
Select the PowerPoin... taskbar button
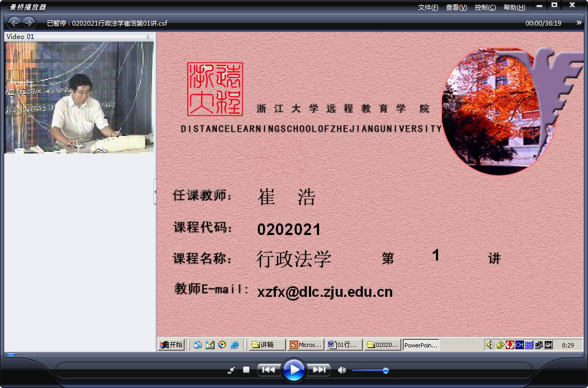pyautogui.click(x=421, y=345)
